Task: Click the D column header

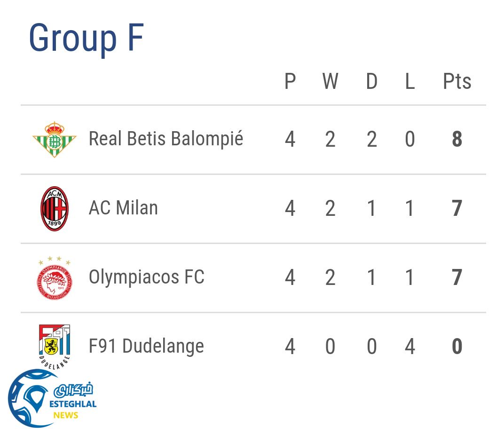Action: pyautogui.click(x=371, y=82)
